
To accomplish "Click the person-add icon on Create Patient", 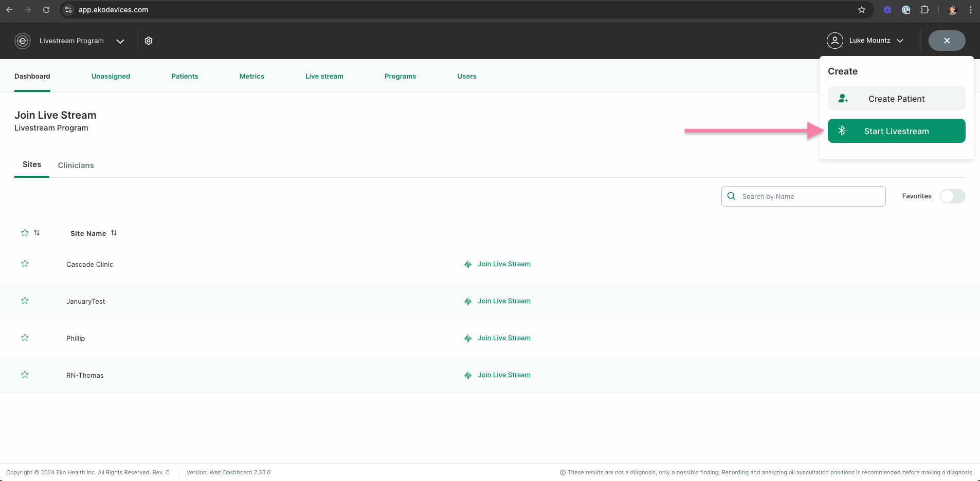I will click(x=844, y=98).
